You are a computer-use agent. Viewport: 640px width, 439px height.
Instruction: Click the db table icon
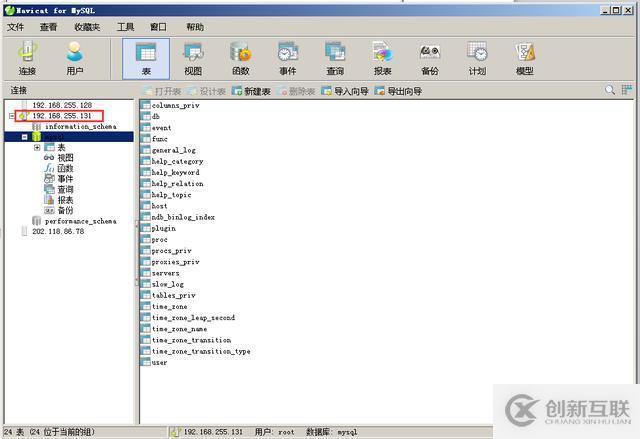[x=146, y=116]
